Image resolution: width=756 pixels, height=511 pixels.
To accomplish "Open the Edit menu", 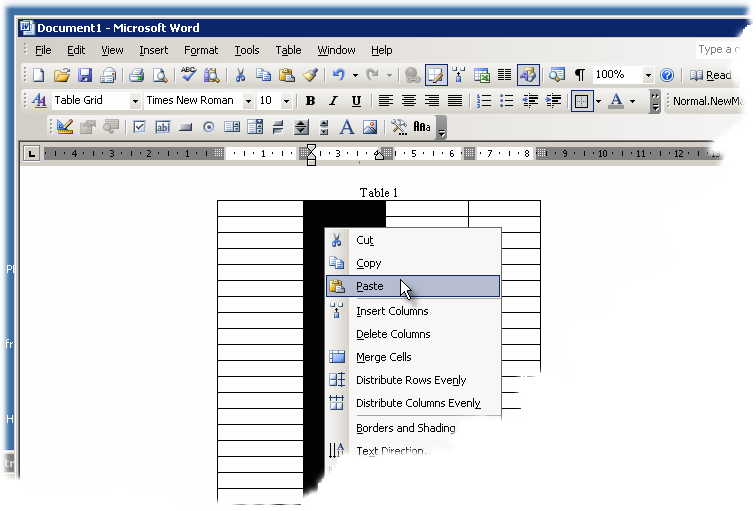I will coord(76,50).
